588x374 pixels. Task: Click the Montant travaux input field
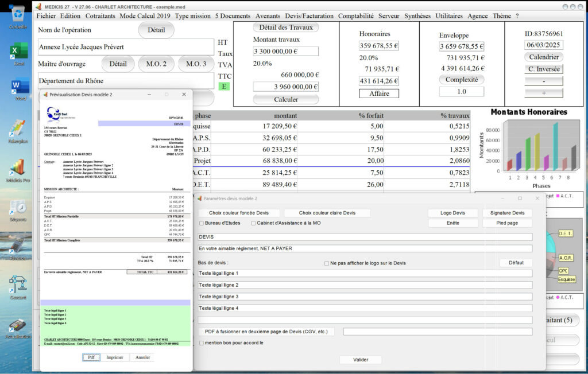tap(286, 52)
